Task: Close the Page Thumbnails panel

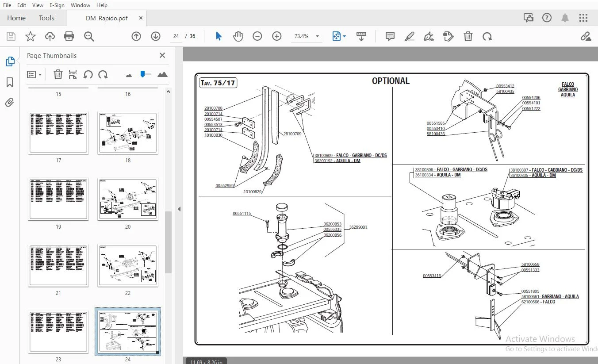Action: (162, 55)
